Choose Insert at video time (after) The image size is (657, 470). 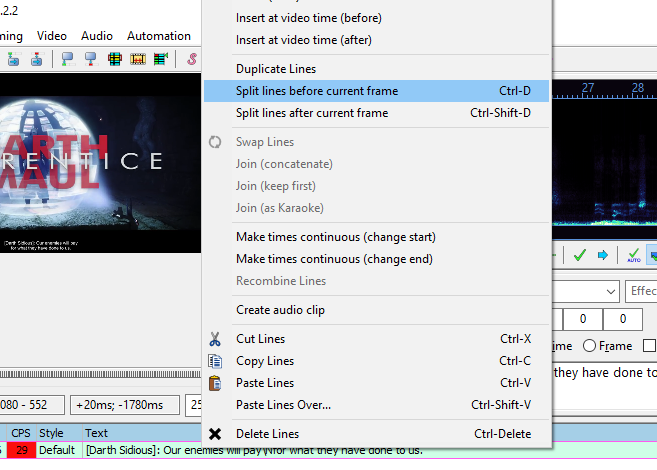376,40
